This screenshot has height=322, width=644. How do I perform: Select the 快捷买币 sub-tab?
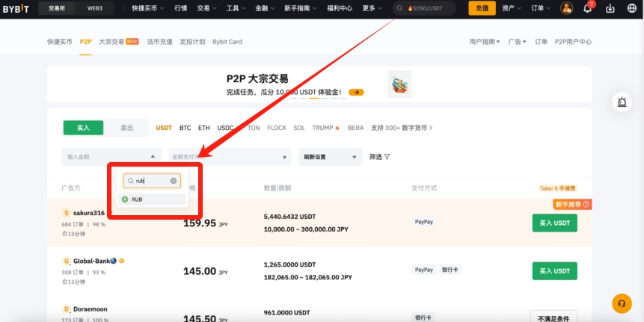(x=60, y=42)
